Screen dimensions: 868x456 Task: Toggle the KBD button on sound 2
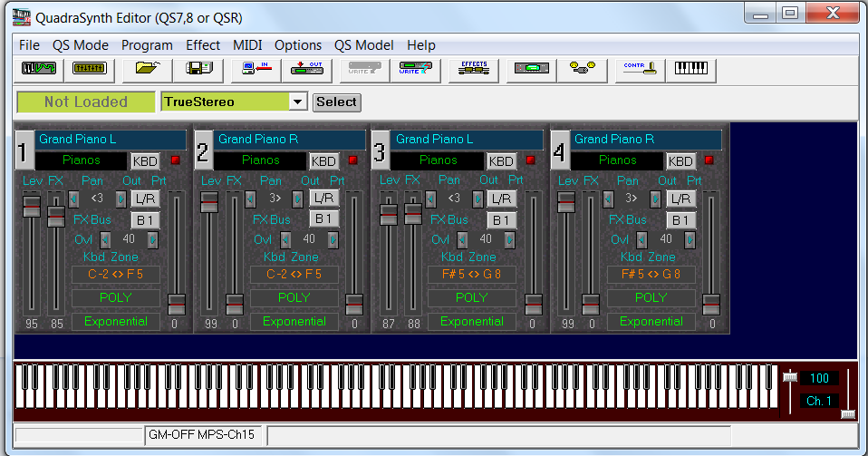click(x=324, y=161)
